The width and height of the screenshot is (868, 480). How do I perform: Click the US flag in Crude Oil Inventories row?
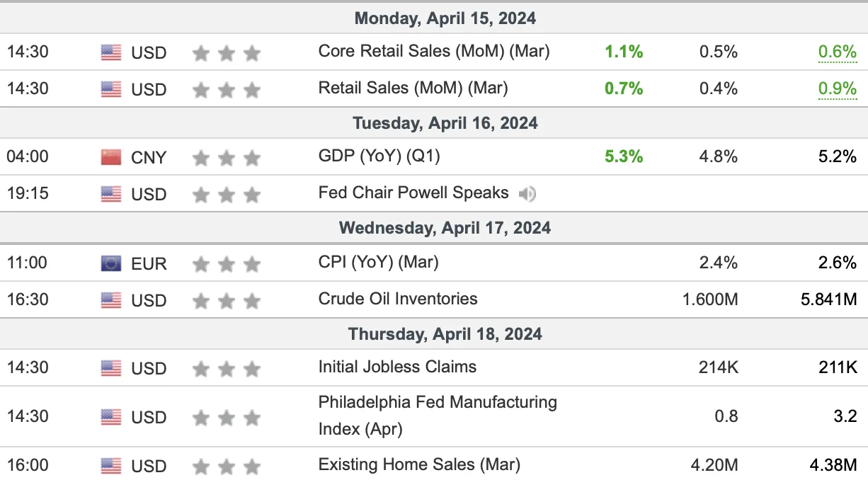[x=111, y=300]
